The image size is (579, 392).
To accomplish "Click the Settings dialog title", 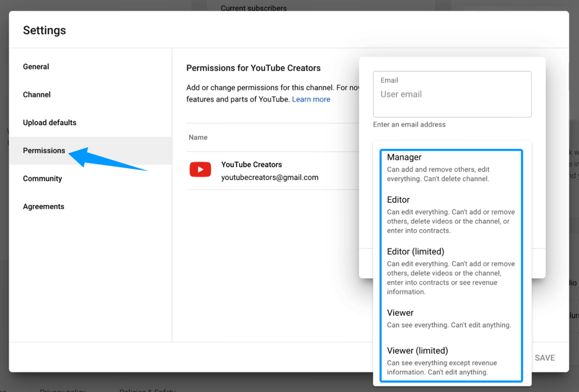I will [45, 30].
